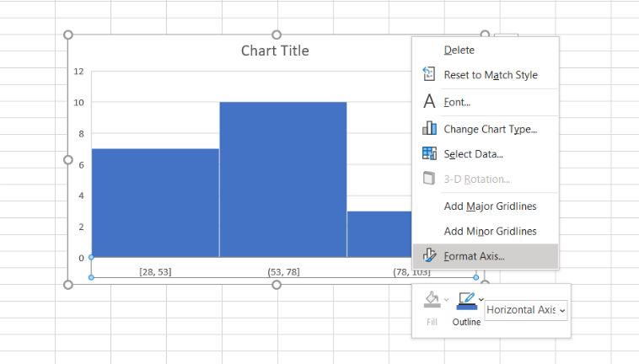
Task: Click the Change Chart Type bar icon
Action: point(429,128)
